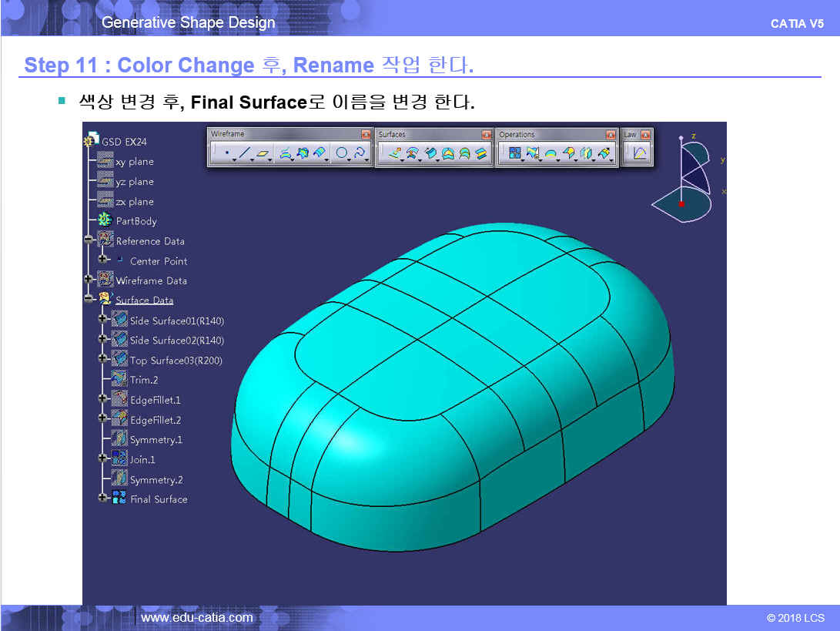Collapse the Reference Data node
This screenshot has height=631, width=840.
coord(88,240)
